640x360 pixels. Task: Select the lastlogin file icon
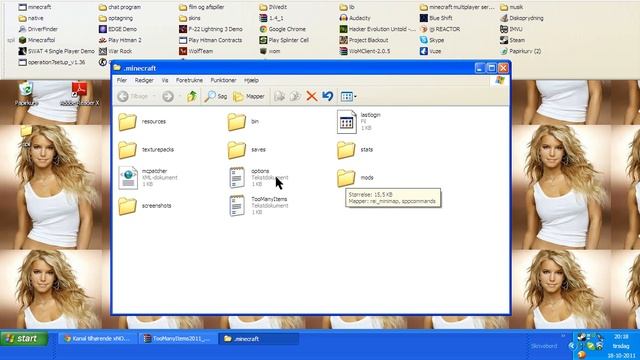tap(347, 122)
